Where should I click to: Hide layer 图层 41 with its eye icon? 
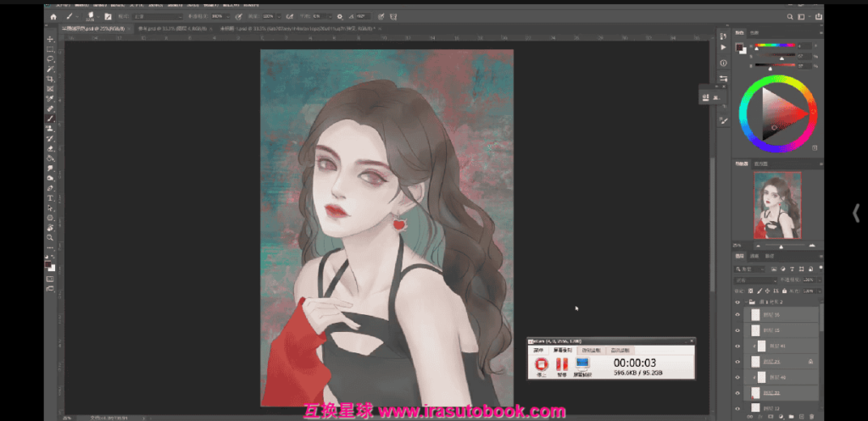pos(737,346)
